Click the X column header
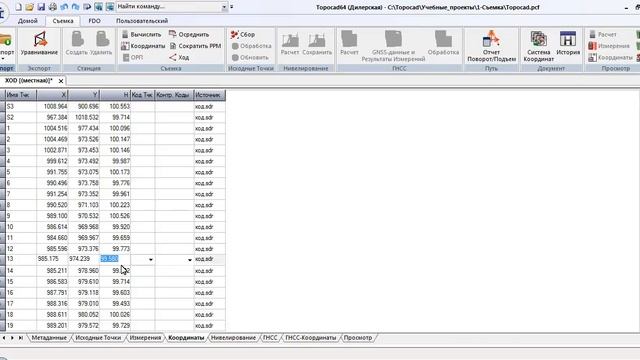 pyautogui.click(x=52, y=95)
